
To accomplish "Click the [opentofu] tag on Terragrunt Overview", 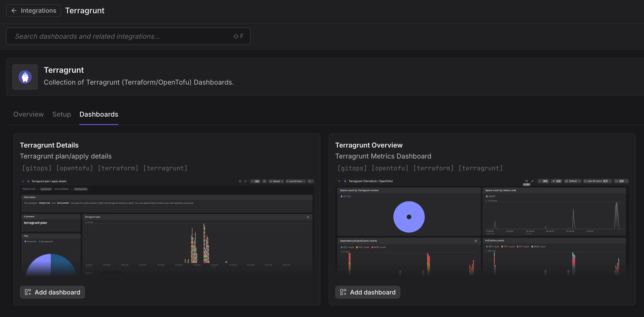I will (x=390, y=168).
